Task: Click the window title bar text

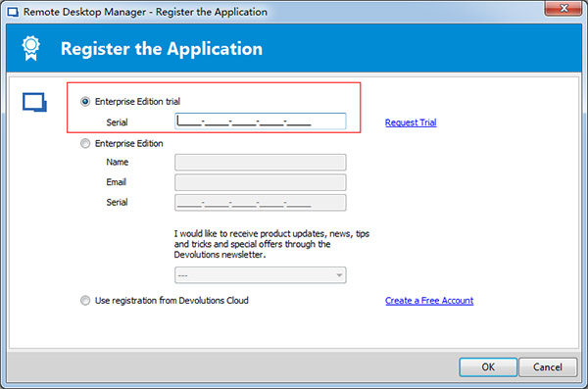Action: 145,12
